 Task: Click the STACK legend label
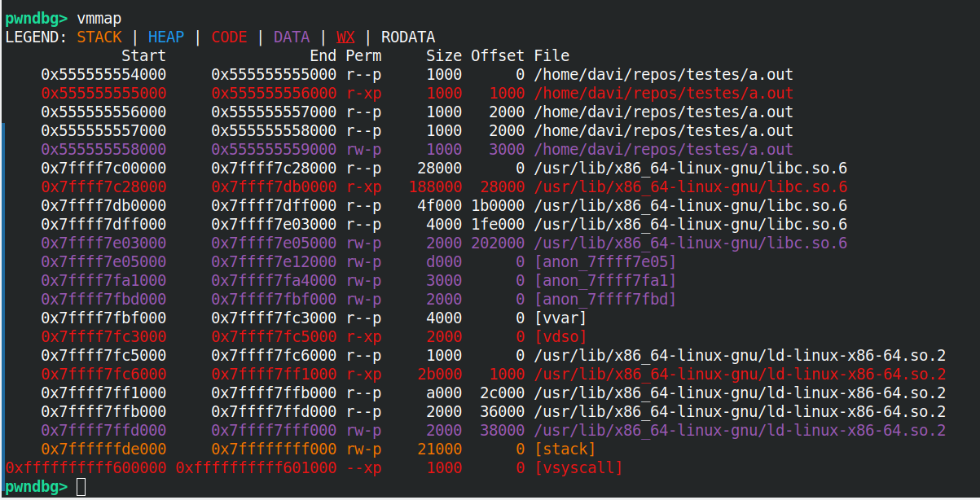coord(99,37)
